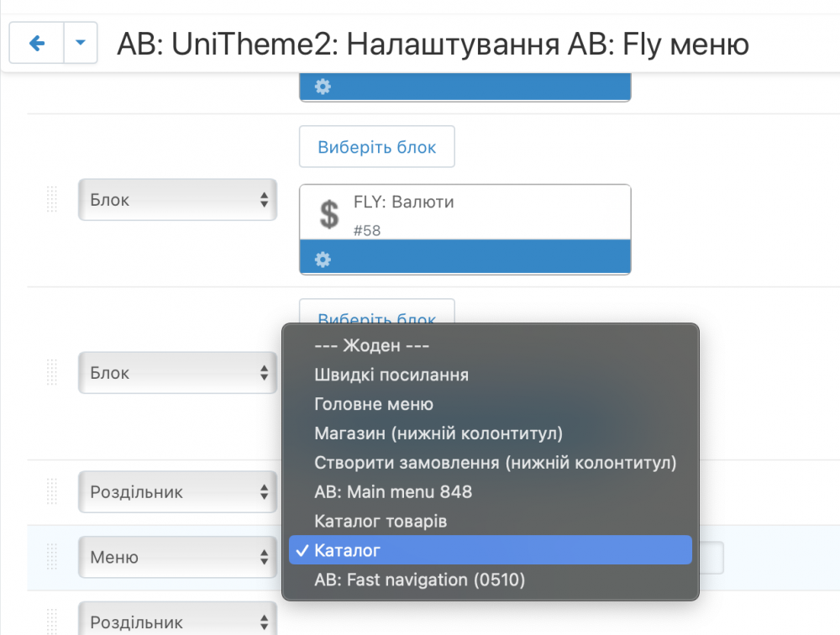Select AB: Main menu 848 entry

pos(393,491)
